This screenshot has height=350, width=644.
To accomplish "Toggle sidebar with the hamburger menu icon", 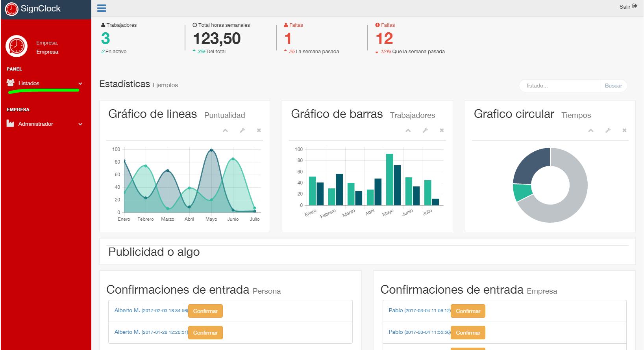I will coord(101,8).
